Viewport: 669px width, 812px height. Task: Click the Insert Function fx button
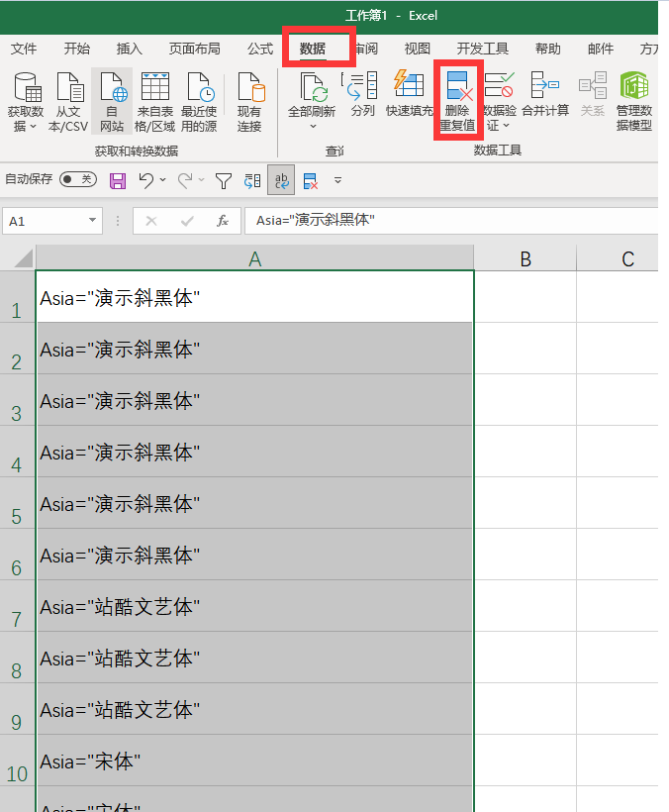223,221
